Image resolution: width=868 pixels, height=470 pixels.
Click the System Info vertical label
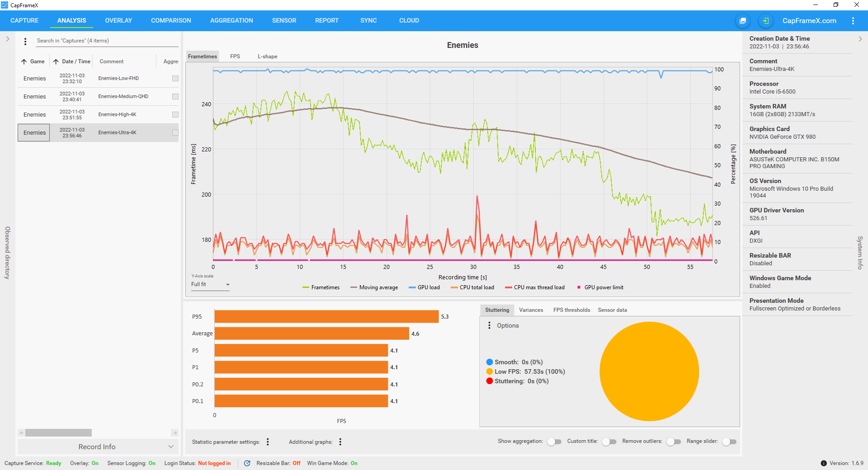[860, 253]
